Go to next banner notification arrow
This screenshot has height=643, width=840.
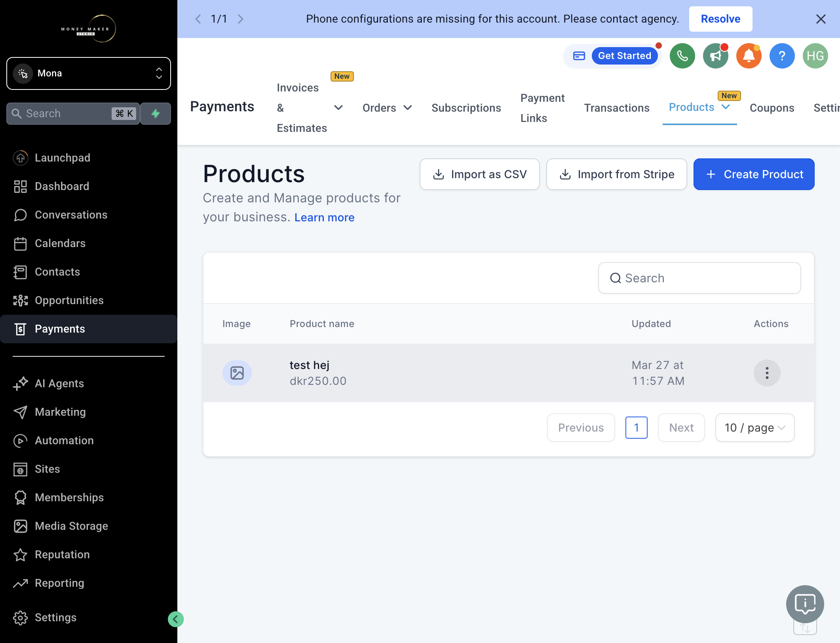[x=240, y=19]
